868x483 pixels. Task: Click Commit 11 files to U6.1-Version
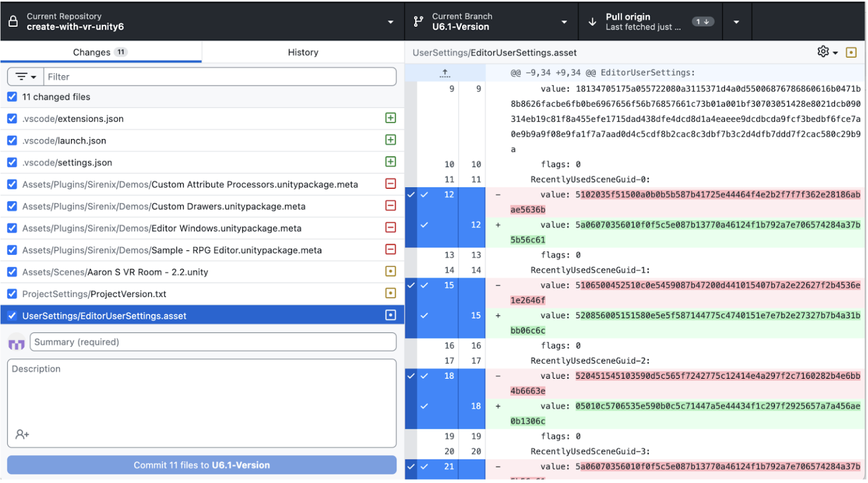click(202, 466)
